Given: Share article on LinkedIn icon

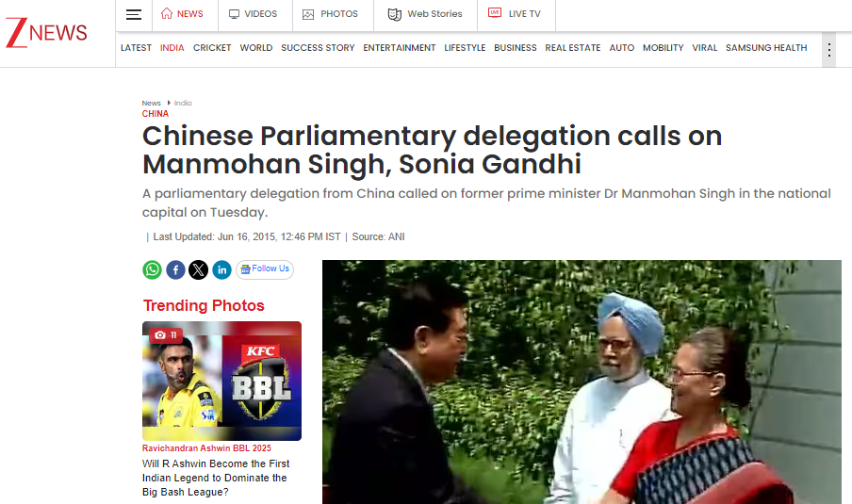Looking at the screenshot, I should 221,270.
